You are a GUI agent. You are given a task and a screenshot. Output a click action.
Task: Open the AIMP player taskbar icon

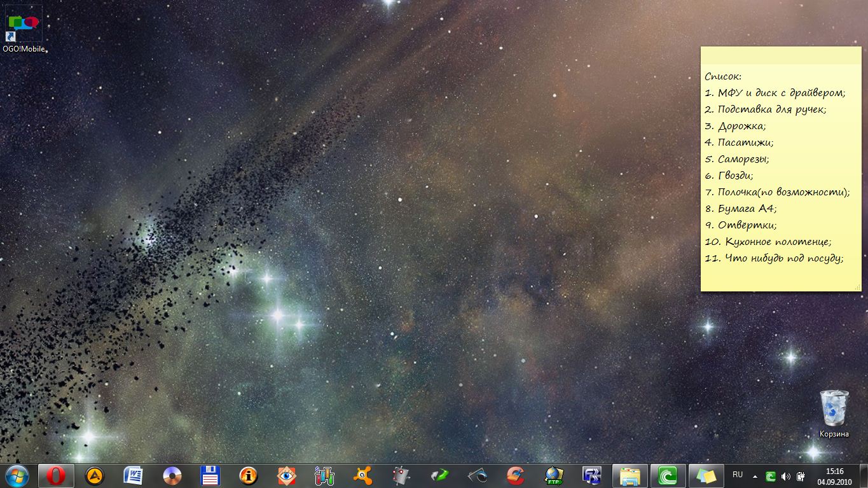[95, 475]
